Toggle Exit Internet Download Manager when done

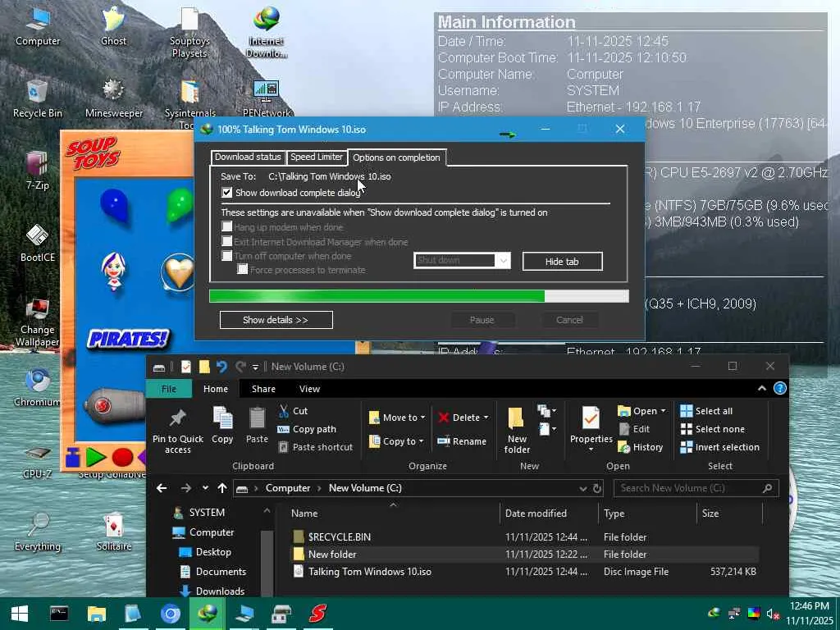[227, 241]
